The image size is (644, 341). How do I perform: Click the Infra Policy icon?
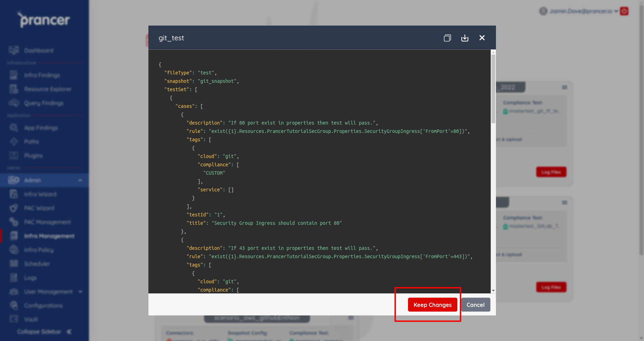(14, 250)
